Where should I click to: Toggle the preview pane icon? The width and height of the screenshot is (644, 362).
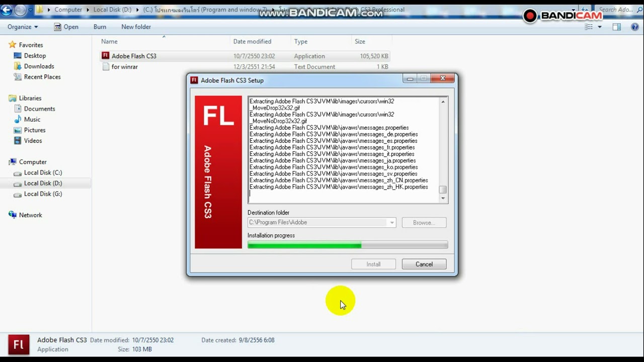click(617, 27)
